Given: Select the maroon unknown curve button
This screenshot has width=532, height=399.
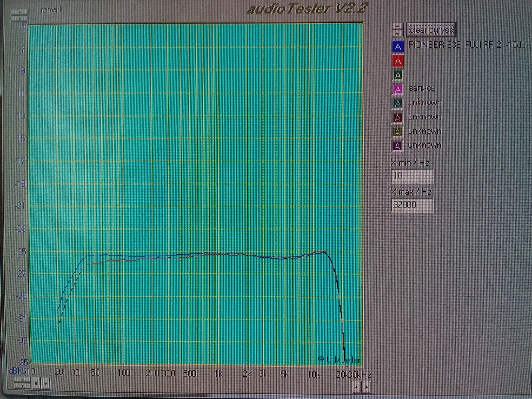Looking at the screenshot, I should pyautogui.click(x=398, y=118).
